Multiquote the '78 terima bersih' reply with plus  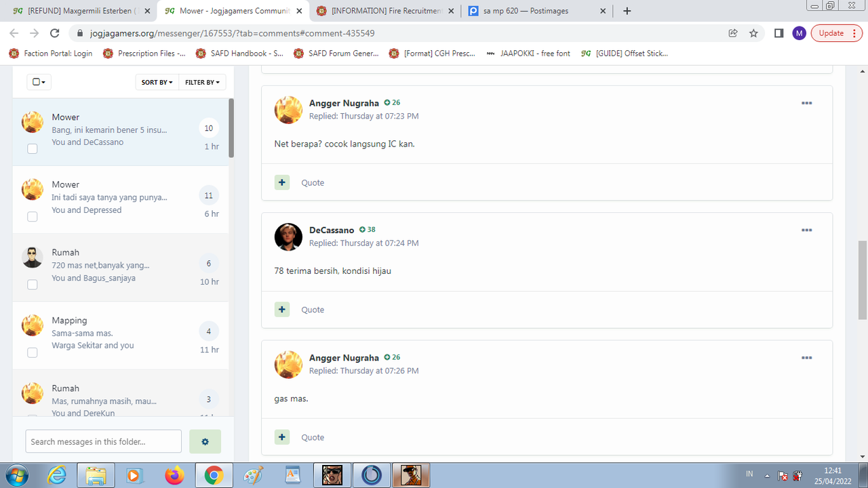click(x=282, y=309)
